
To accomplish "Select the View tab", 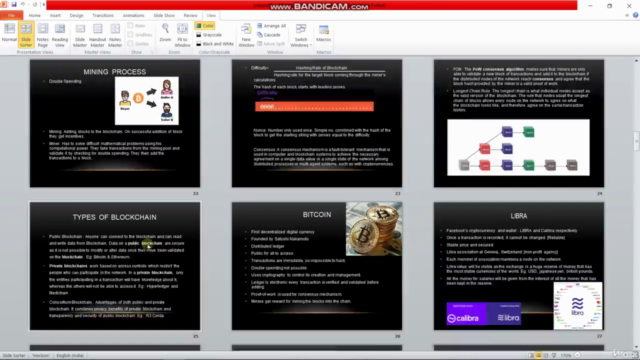I will click(211, 16).
